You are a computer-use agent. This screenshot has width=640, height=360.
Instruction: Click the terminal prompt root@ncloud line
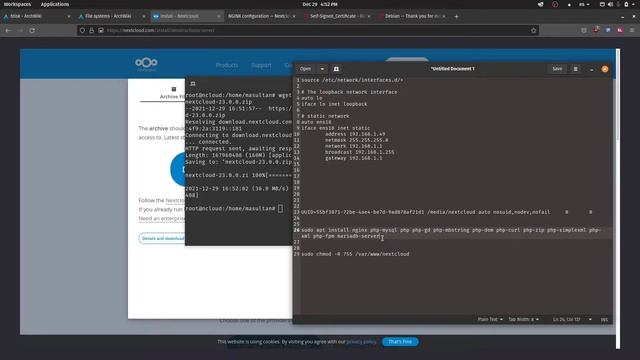pyautogui.click(x=234, y=209)
